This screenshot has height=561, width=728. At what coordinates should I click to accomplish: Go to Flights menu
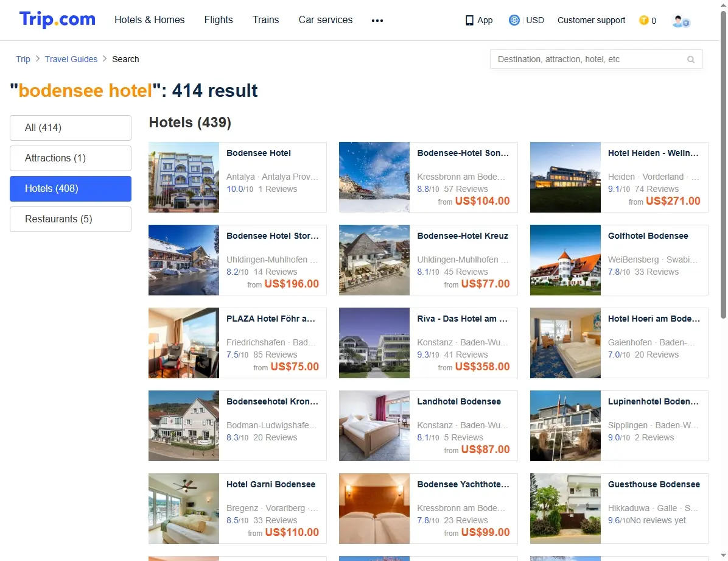(219, 20)
